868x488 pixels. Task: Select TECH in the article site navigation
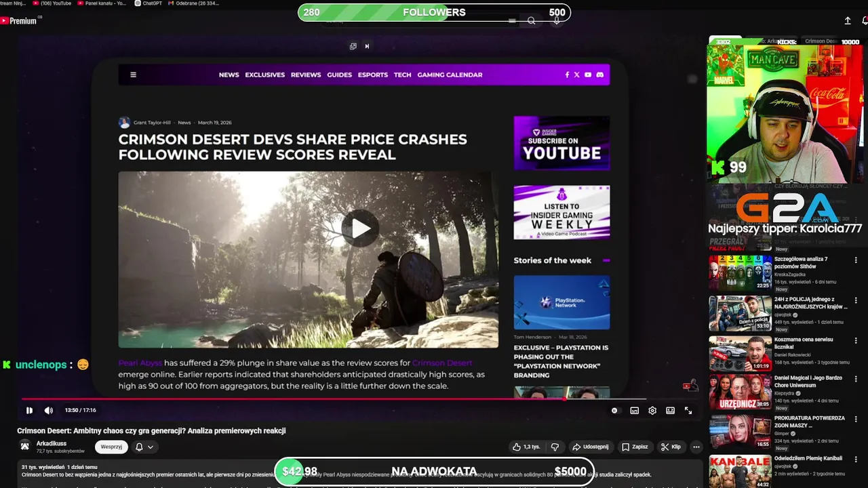pyautogui.click(x=403, y=75)
